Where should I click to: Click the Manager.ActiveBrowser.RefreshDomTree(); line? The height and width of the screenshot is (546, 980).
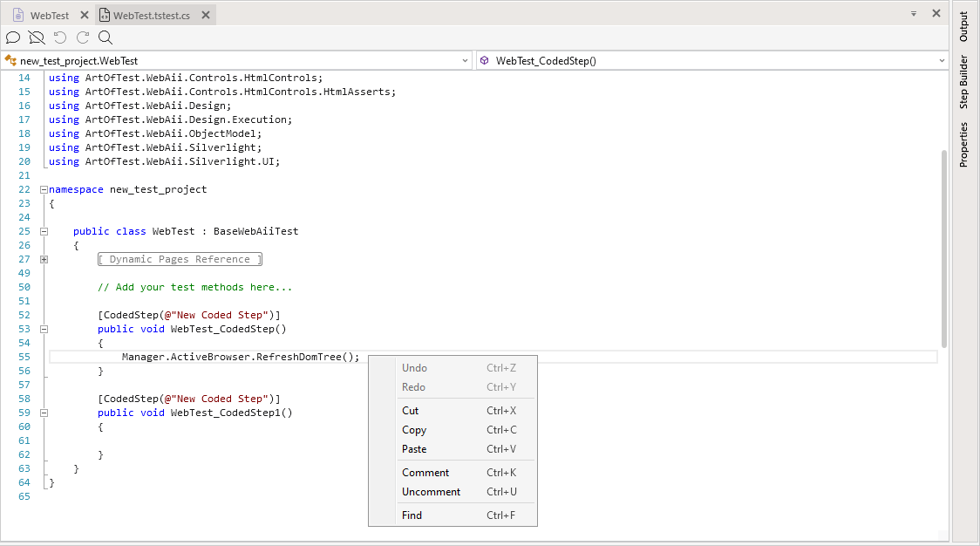coord(241,357)
